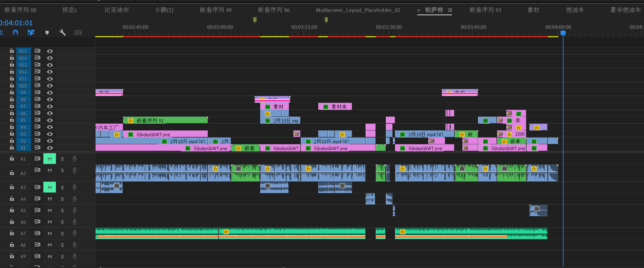Hide track V1 using eye icon

coord(50,148)
